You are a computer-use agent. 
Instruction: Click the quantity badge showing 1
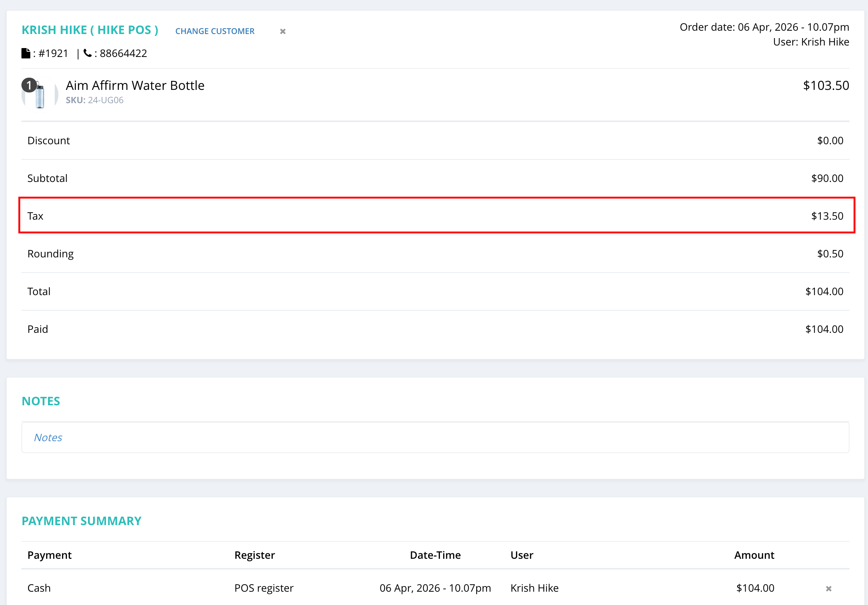tap(29, 85)
